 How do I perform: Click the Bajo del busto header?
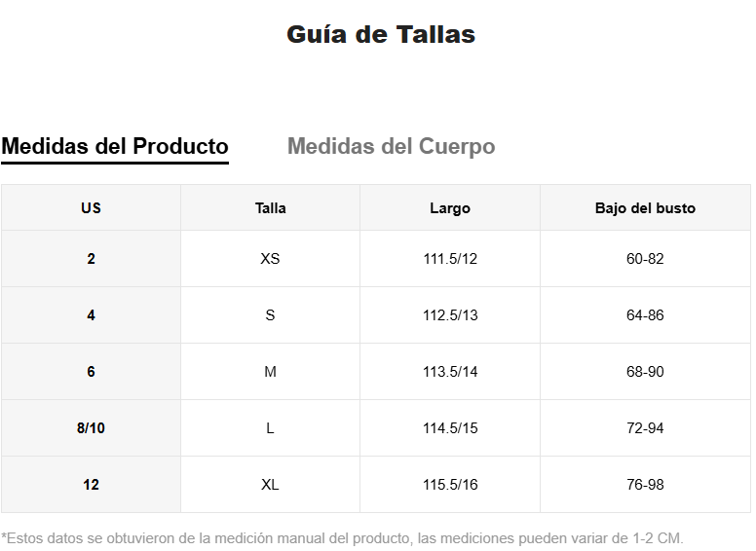click(645, 208)
